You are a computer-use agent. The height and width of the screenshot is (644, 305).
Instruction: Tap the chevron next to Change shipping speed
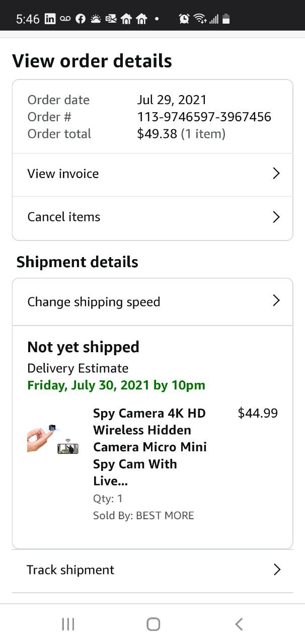click(x=276, y=301)
